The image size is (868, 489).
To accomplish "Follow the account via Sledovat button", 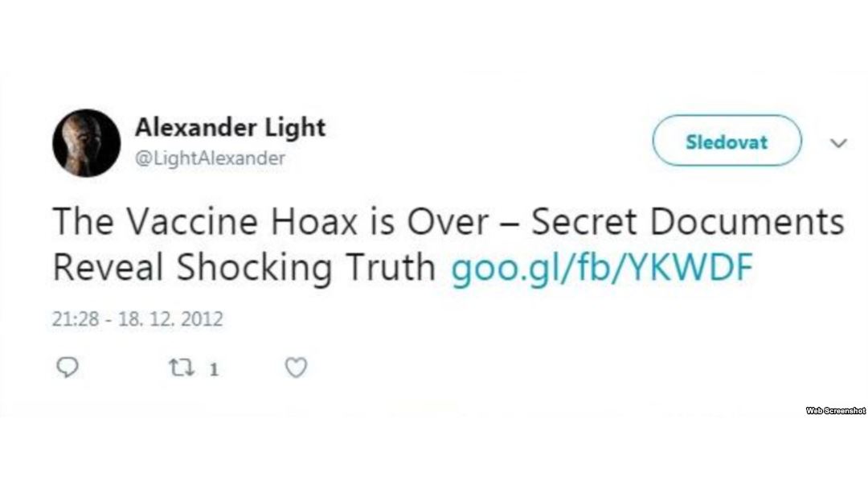I will click(x=727, y=141).
